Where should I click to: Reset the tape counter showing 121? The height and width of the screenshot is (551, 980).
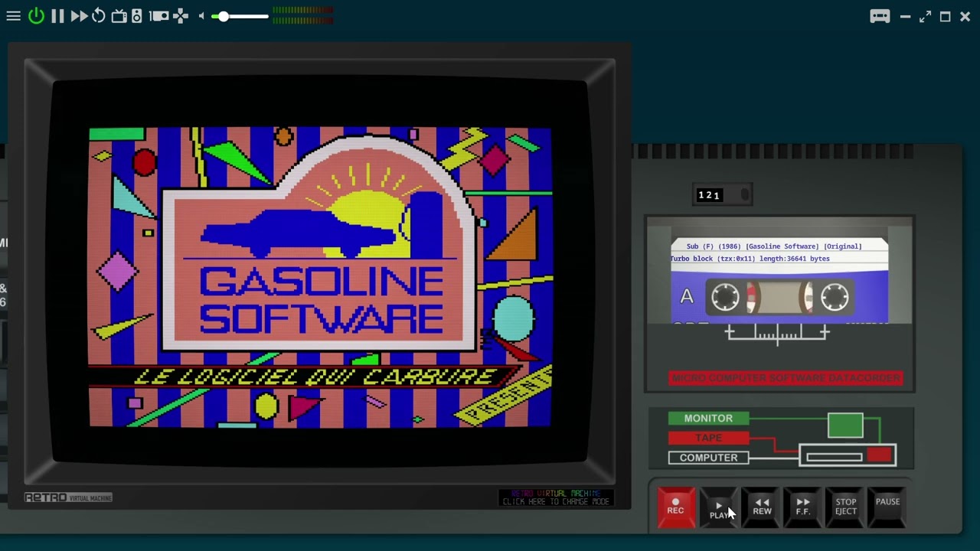745,195
